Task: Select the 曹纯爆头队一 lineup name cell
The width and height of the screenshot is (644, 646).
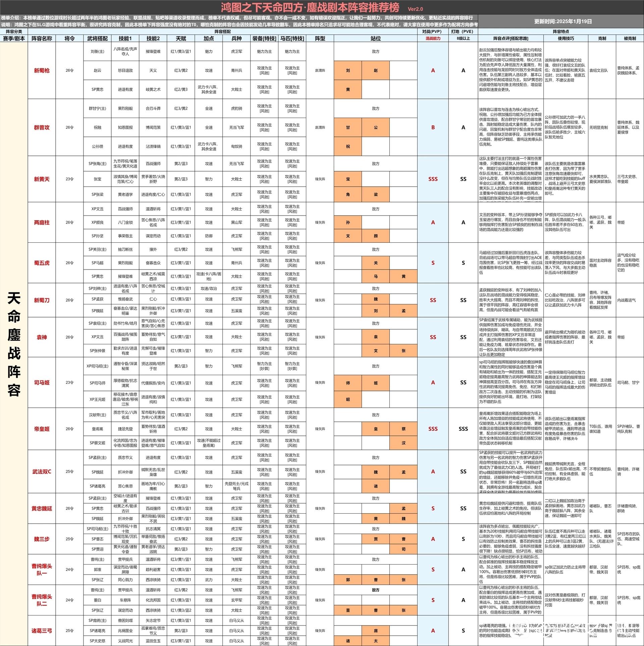Action: (x=42, y=569)
